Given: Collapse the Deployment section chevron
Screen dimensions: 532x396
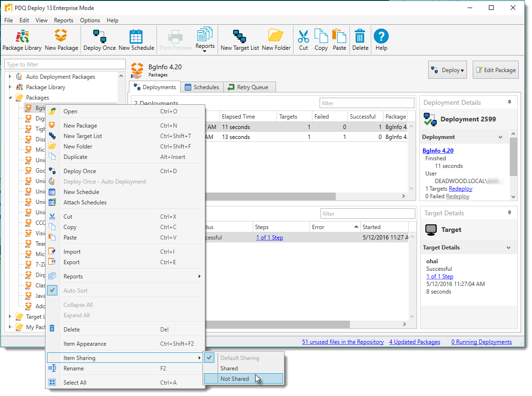Looking at the screenshot, I should coord(500,137).
